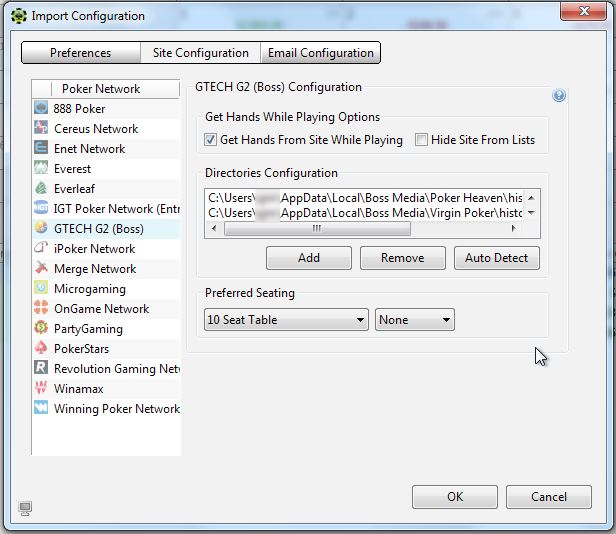
Task: Select Everest in the network list
Action: pos(106,169)
